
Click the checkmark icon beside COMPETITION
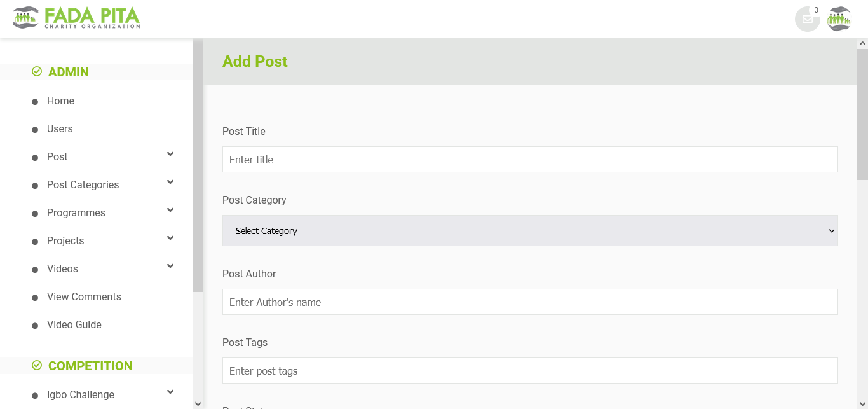37,365
